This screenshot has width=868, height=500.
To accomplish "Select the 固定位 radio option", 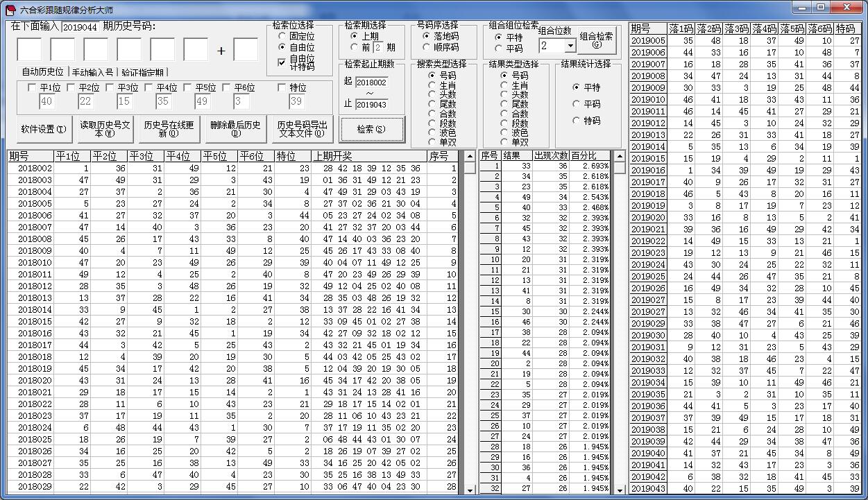I will 282,36.
